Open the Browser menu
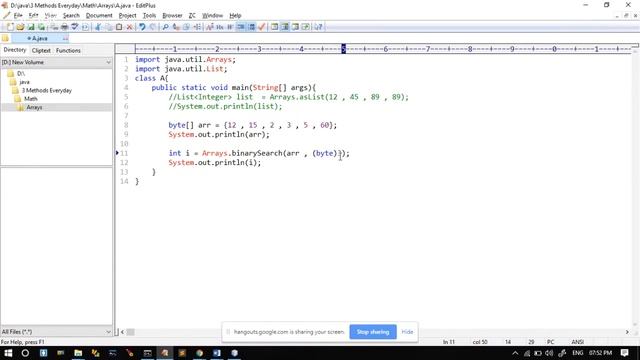This screenshot has width=640, height=360. tap(172, 16)
